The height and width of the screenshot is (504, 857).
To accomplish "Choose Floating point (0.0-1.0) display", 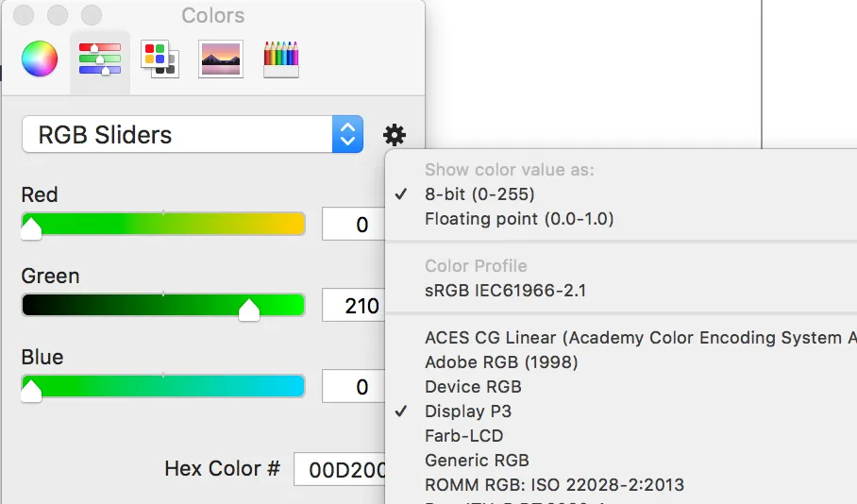I will coord(519,219).
